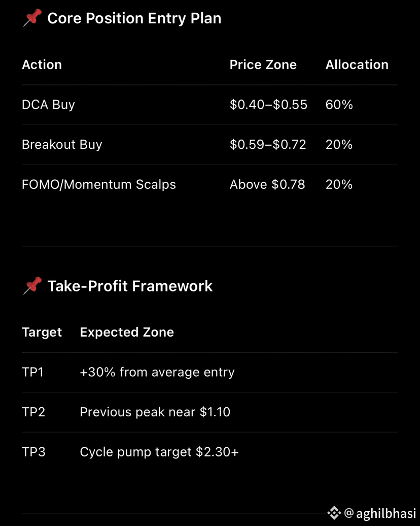This screenshot has height=526, width=420.
Task: Click the Expected Zone column header
Action: 127,332
